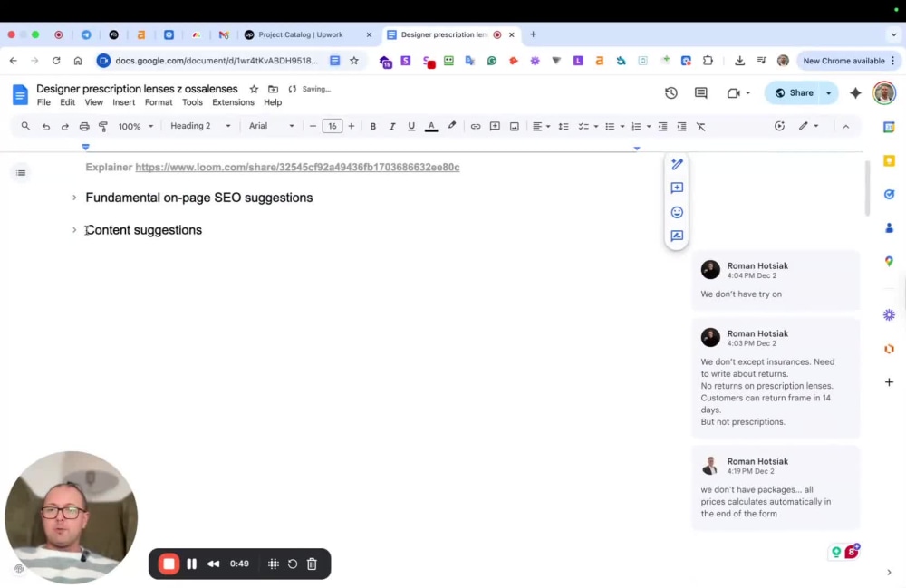Delete the Loom recording with trash icon

pos(312,564)
